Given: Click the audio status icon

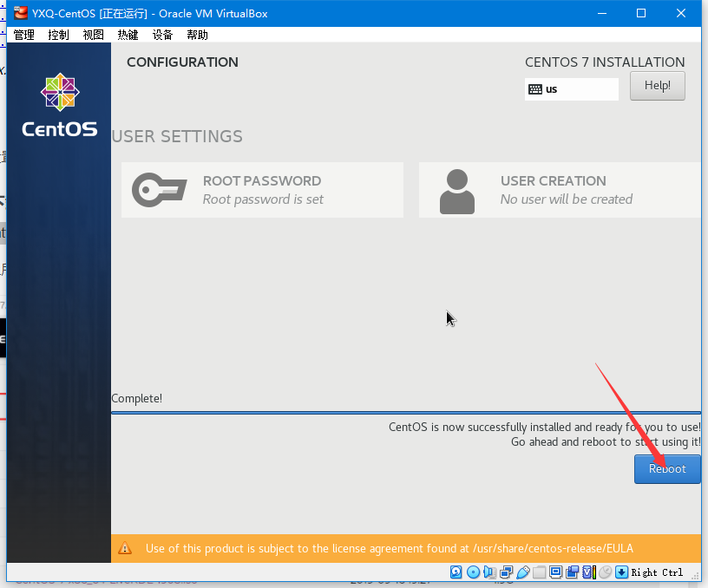Looking at the screenshot, I should pyautogui.click(x=489, y=572).
